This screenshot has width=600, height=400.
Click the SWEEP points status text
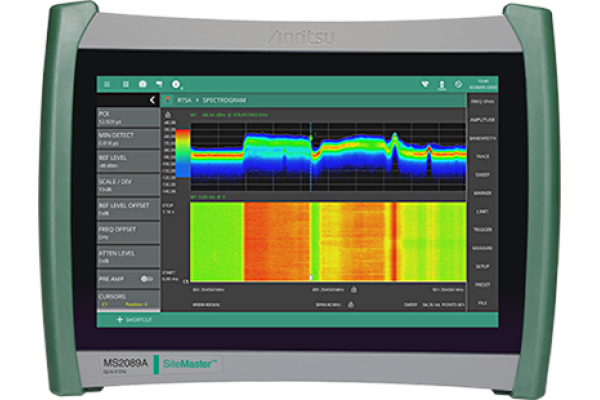pyautogui.click(x=435, y=305)
